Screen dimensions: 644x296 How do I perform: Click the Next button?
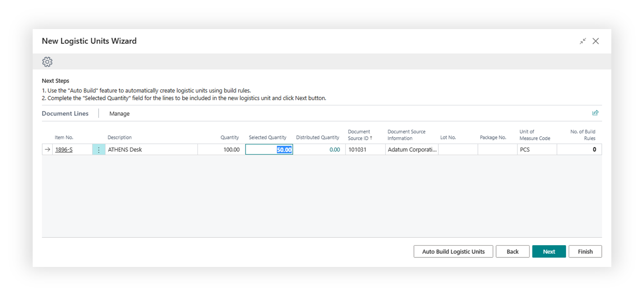[549, 252]
